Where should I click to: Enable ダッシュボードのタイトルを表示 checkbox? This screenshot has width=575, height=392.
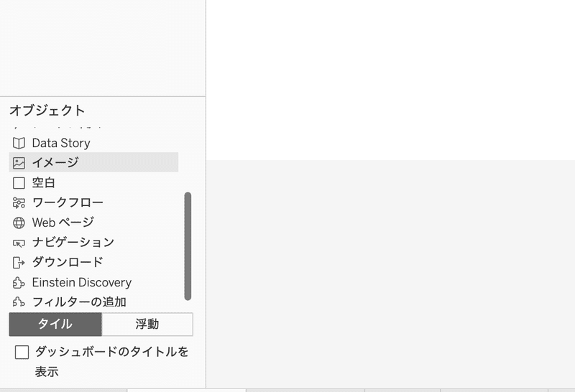[x=22, y=353]
